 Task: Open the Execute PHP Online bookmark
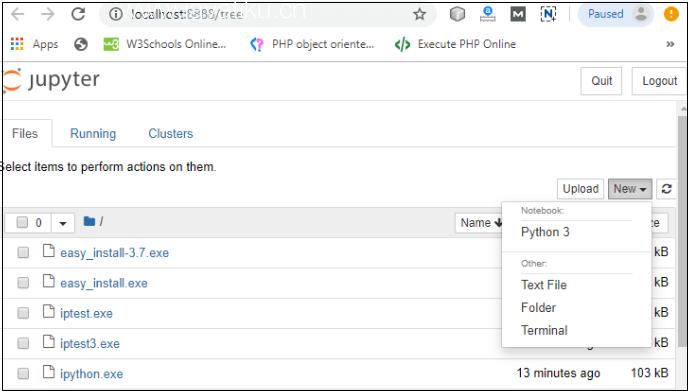pos(455,44)
